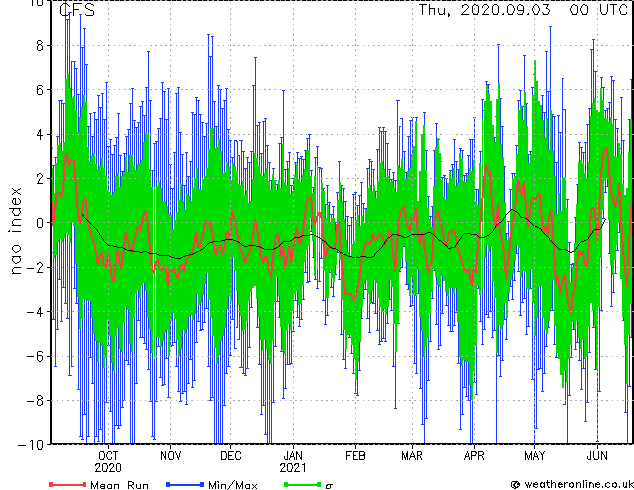Image resolution: width=634 pixels, height=490 pixels.
Task: Click the y-axis value -10
Action: (x=31, y=445)
